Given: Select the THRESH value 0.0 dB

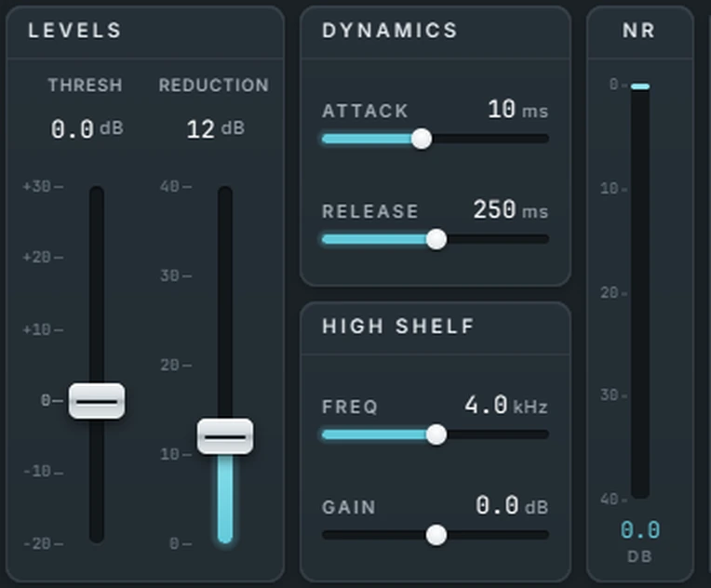Looking at the screenshot, I should [87, 128].
